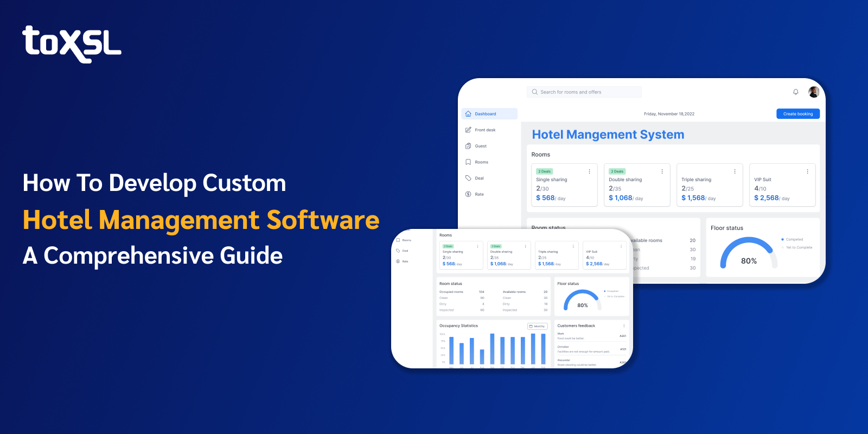Viewport: 868px width, 434px height.
Task: Click the Create booking button
Action: 797,114
